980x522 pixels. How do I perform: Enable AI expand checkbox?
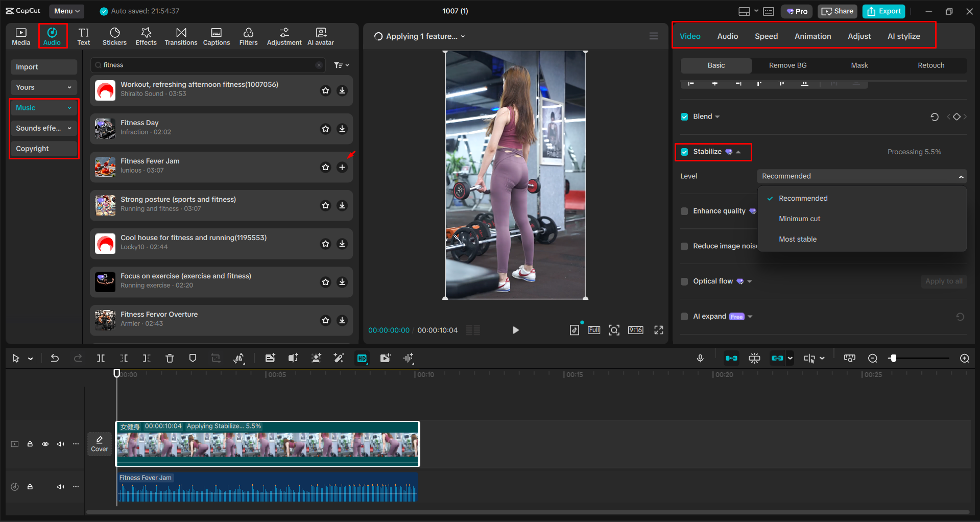point(684,317)
